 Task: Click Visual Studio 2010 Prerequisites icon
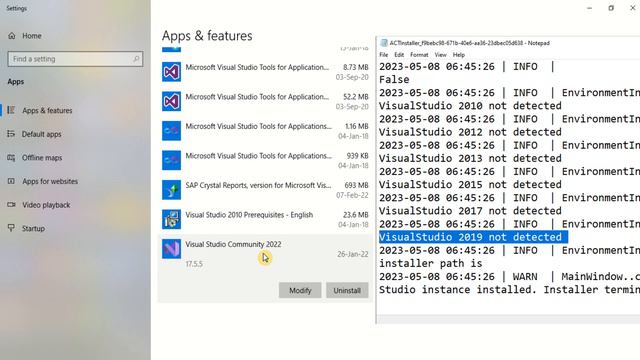171,219
